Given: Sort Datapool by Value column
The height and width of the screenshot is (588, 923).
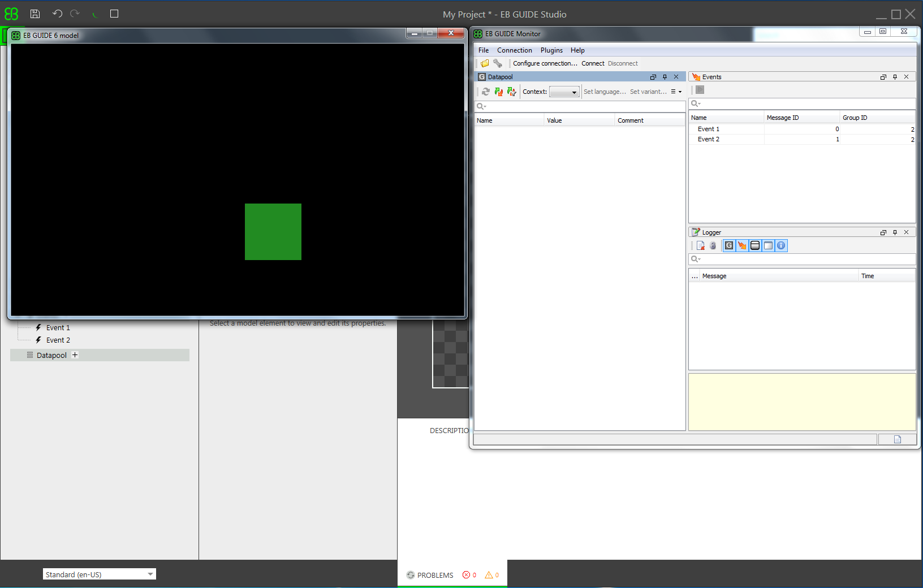Looking at the screenshot, I should tap(579, 120).
